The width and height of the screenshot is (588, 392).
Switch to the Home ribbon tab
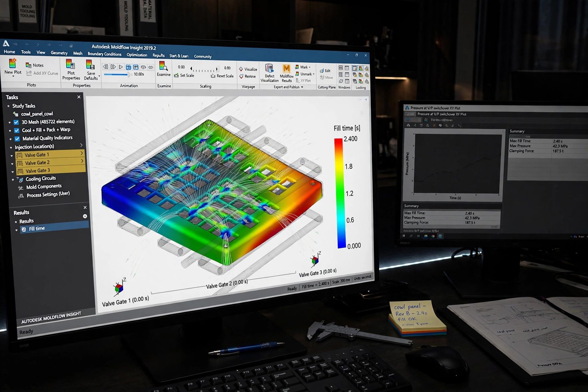coord(9,52)
